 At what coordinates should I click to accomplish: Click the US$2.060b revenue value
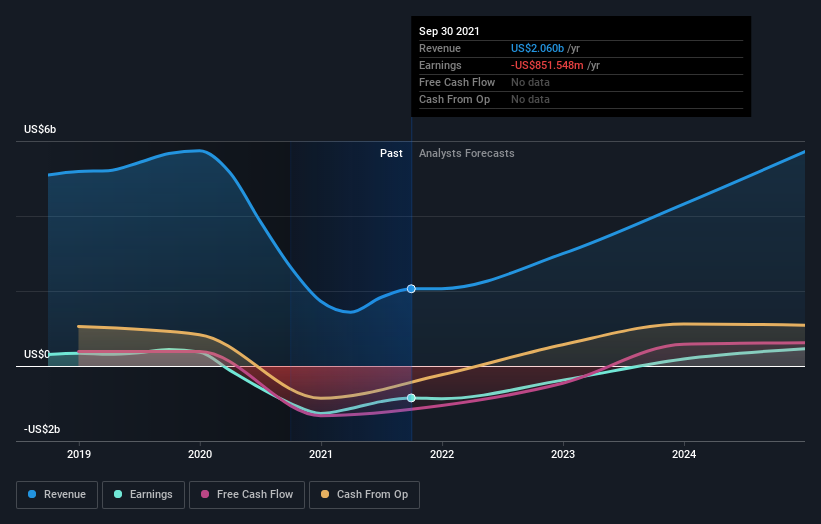537,48
